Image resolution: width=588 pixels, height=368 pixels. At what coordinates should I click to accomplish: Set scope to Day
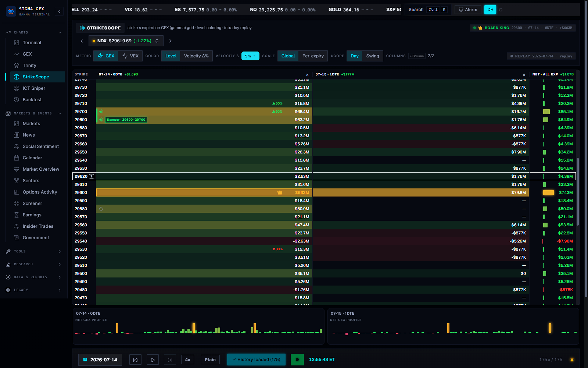[355, 56]
